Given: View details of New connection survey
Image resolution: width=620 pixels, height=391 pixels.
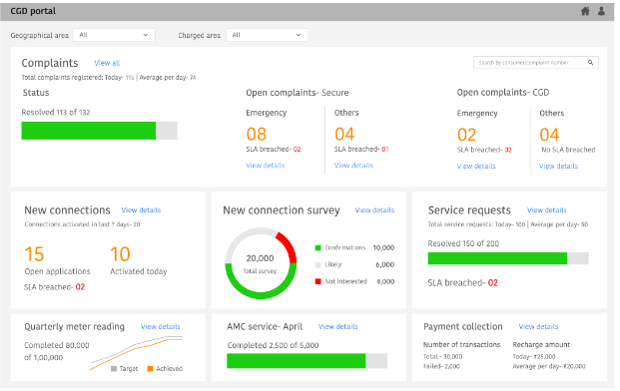Looking at the screenshot, I should coord(374,210).
